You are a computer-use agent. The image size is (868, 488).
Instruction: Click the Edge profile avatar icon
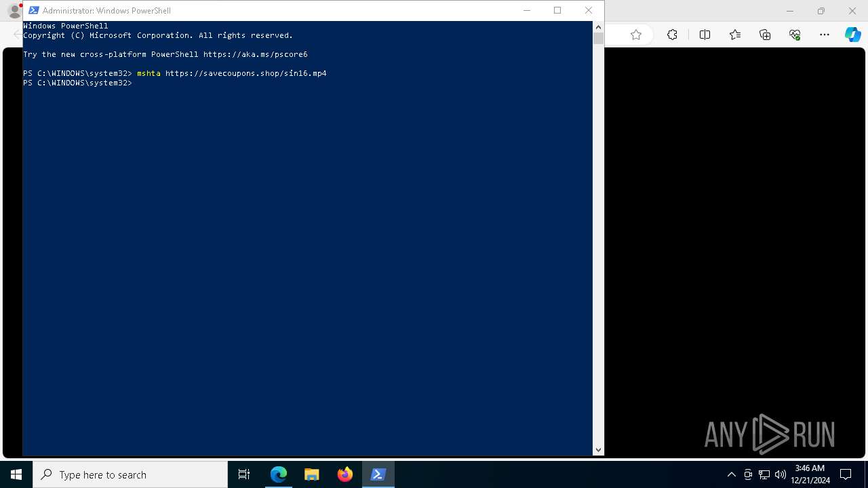pyautogui.click(x=14, y=11)
